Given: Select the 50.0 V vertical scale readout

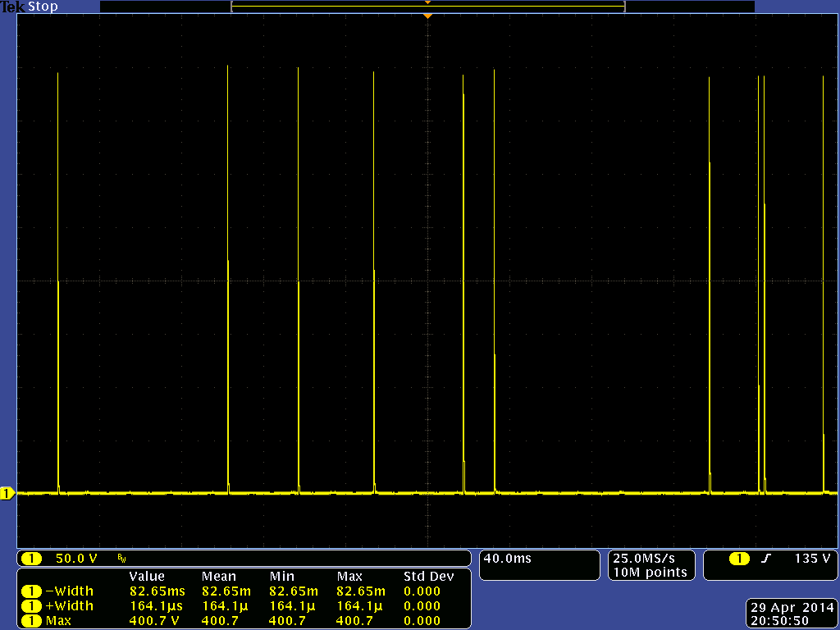Looking at the screenshot, I should pos(76,559).
